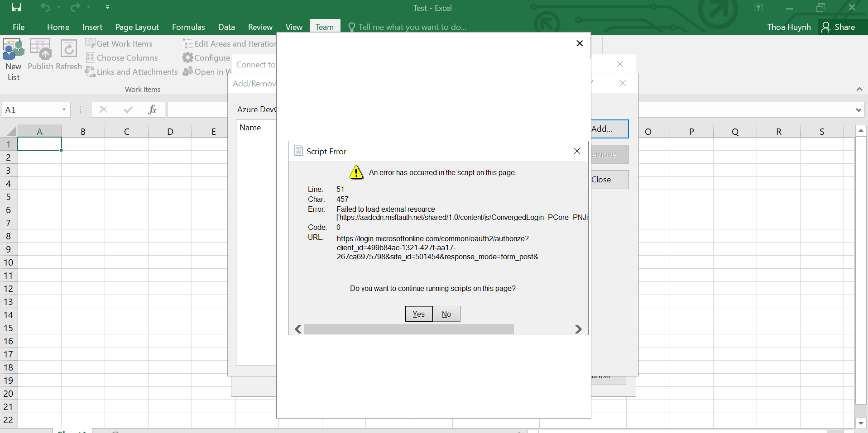868x433 pixels.
Task: Select column D header
Action: tap(170, 132)
